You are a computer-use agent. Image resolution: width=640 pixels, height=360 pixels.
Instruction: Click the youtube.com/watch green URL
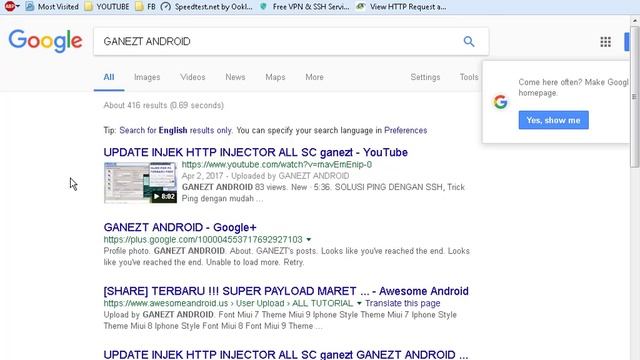[x=277, y=164]
